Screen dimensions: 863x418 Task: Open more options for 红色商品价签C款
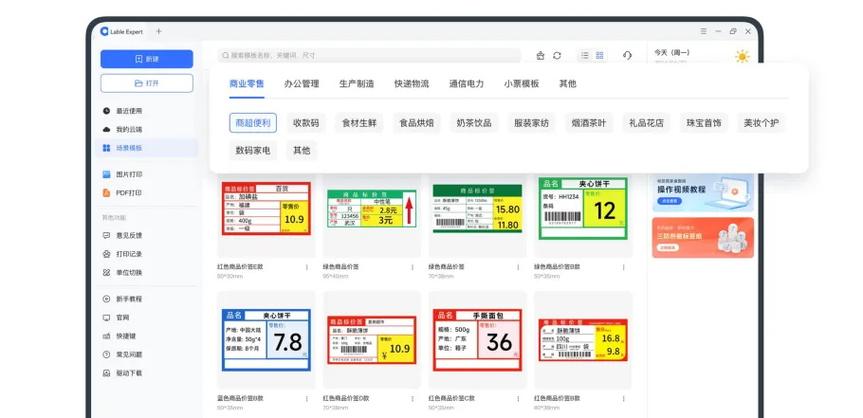click(518, 398)
